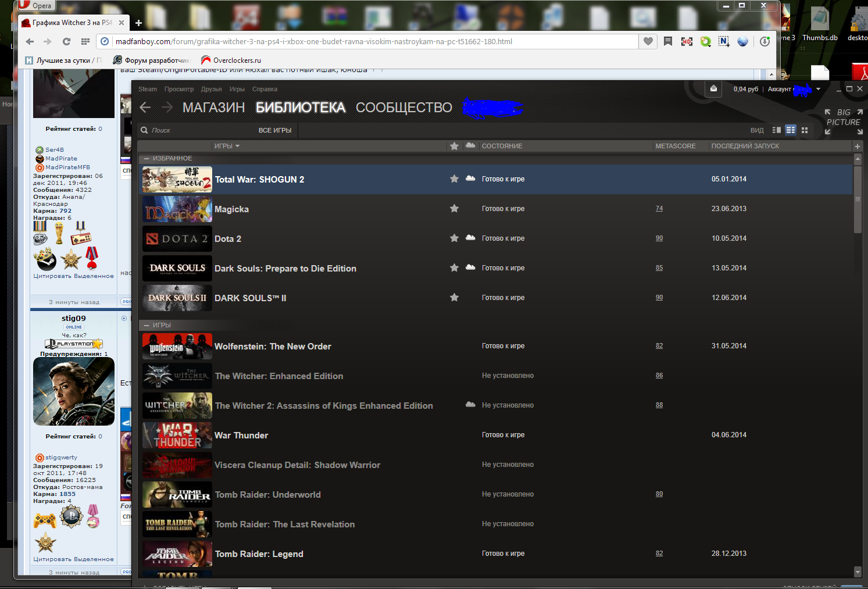Click the globe extension icon in Opera
The image size is (868, 589).
(742, 41)
